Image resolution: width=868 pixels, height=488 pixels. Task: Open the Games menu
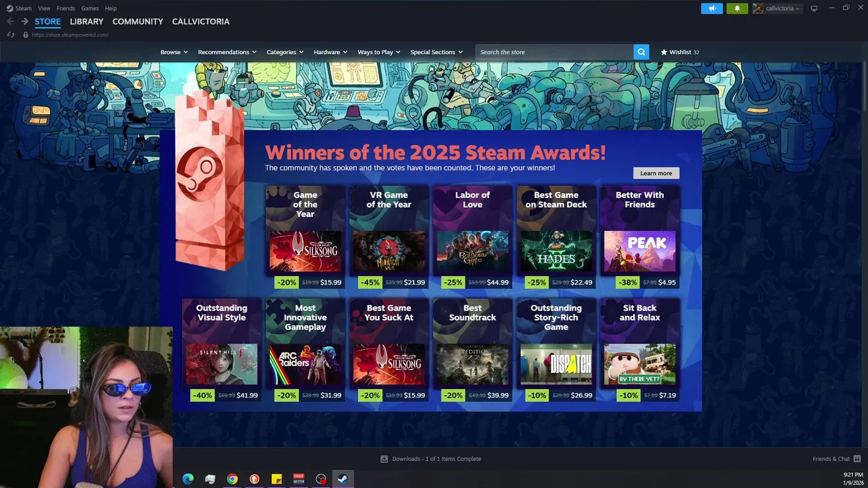(x=90, y=8)
